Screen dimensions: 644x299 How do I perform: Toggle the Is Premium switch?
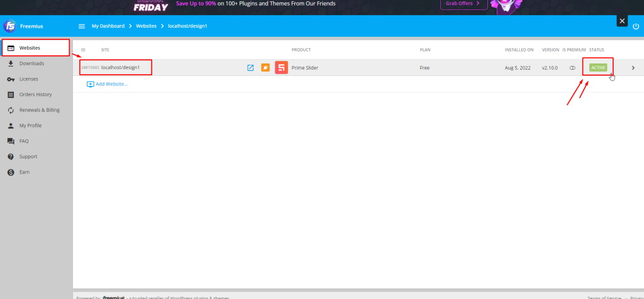pyautogui.click(x=572, y=68)
